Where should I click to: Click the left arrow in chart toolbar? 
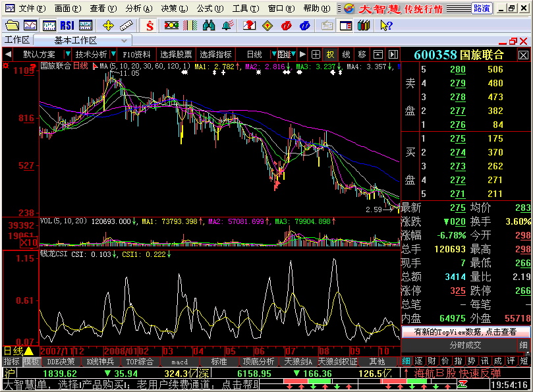tap(9, 55)
